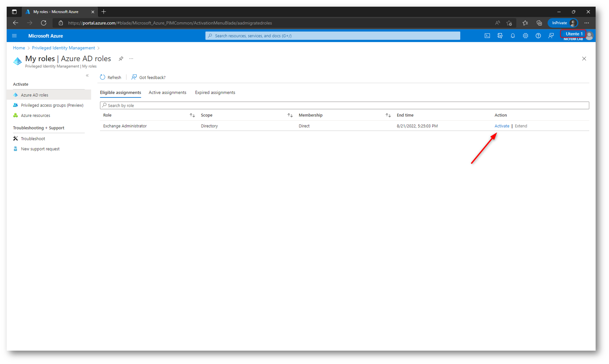609x364 pixels.
Task: Click the Direct membership cell
Action: click(304, 126)
